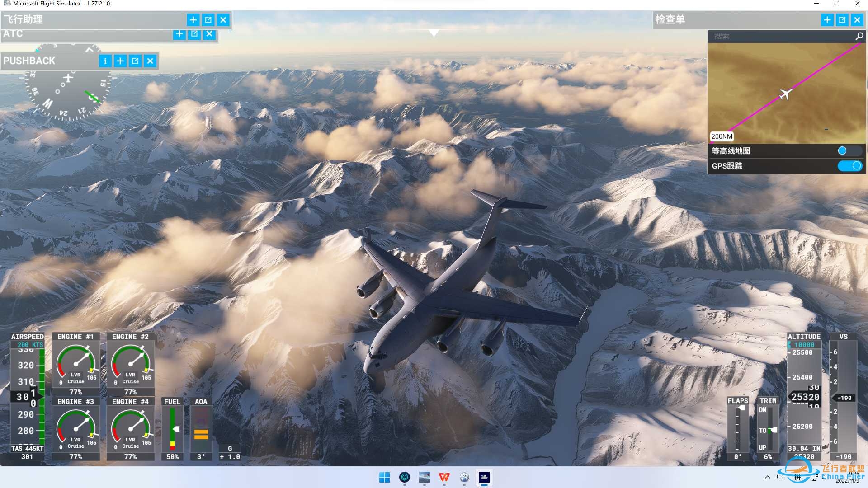Viewport: 868px width, 488px height.
Task: Open the globe browser taskbar icon
Action: click(464, 477)
